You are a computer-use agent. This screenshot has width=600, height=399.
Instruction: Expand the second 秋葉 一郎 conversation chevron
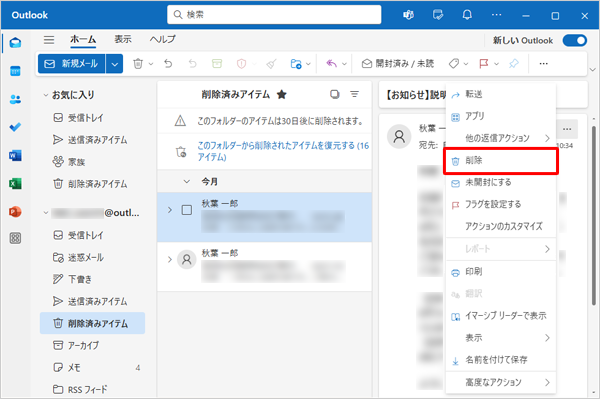tap(170, 260)
